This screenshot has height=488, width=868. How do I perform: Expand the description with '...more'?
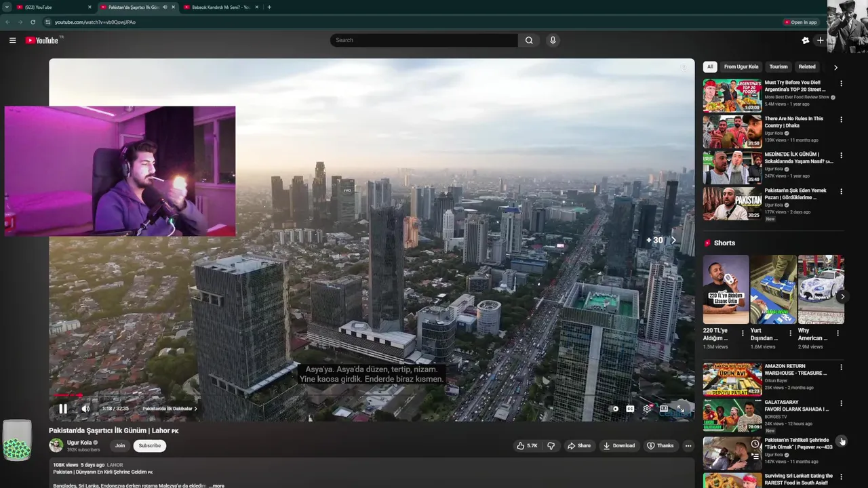click(217, 485)
